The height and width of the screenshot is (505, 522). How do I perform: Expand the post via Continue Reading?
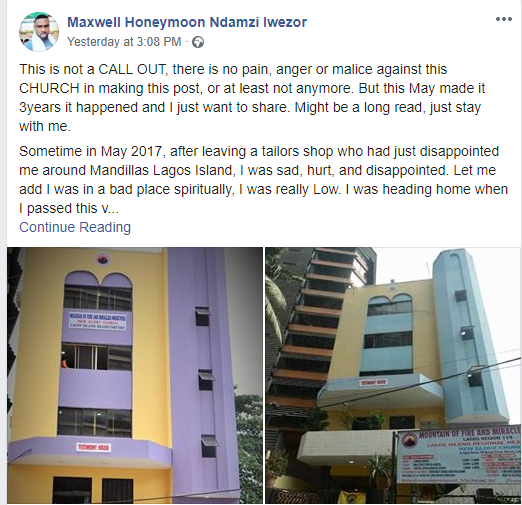click(75, 227)
